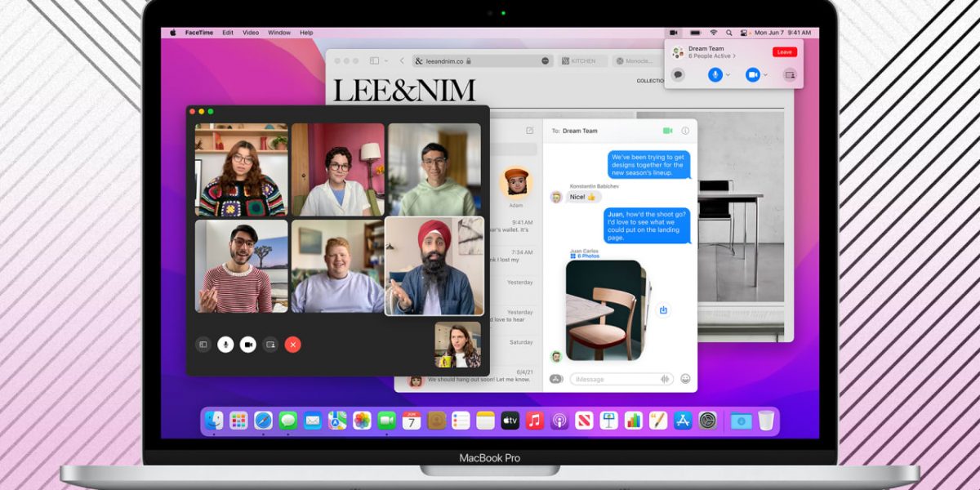Open the Window menu
980x490 pixels.
click(x=279, y=33)
